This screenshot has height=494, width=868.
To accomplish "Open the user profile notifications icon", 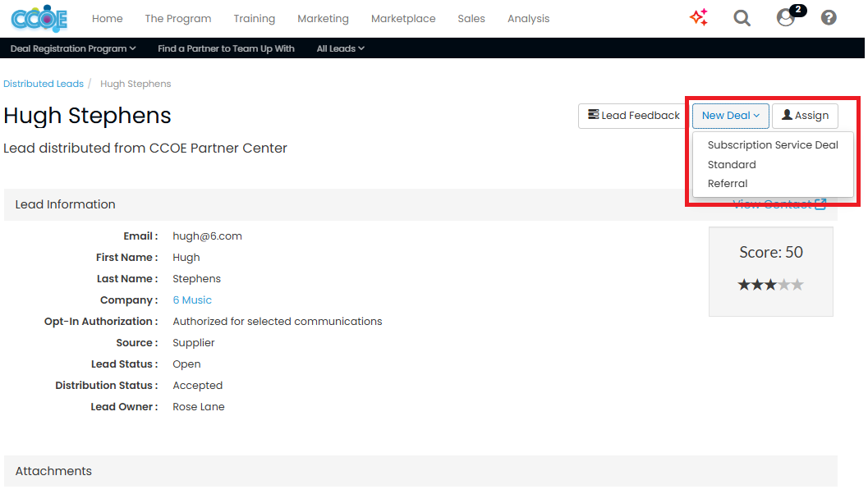I will (787, 17).
